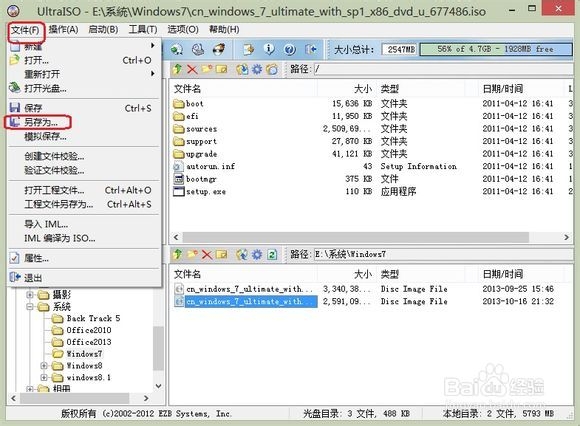Viewport: 580px width, 426px height.
Task: Choose 退出 from the File menu
Action: tap(84, 278)
